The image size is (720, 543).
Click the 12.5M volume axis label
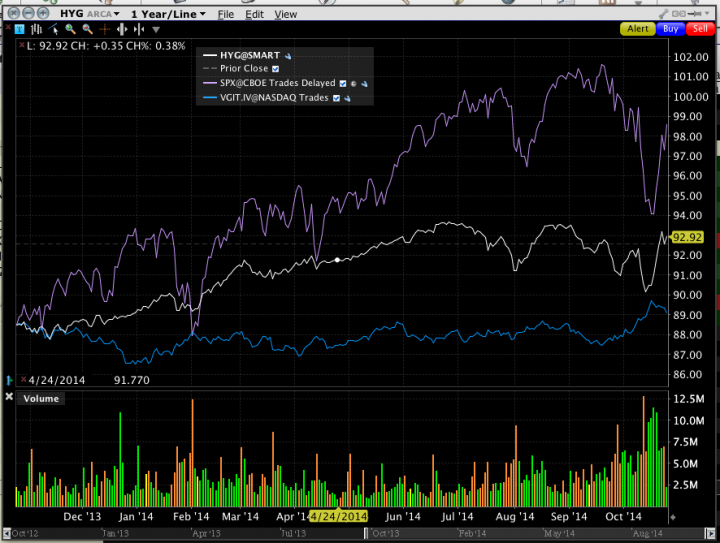click(688, 399)
